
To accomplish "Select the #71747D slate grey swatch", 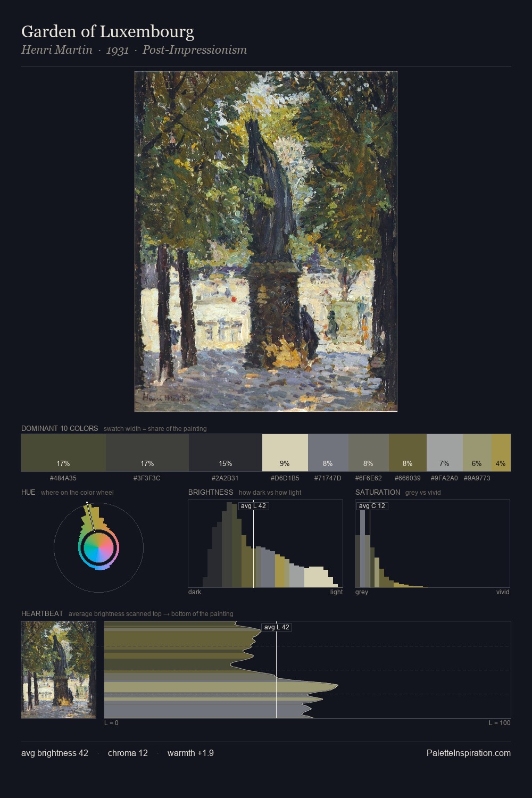I will coord(328,453).
